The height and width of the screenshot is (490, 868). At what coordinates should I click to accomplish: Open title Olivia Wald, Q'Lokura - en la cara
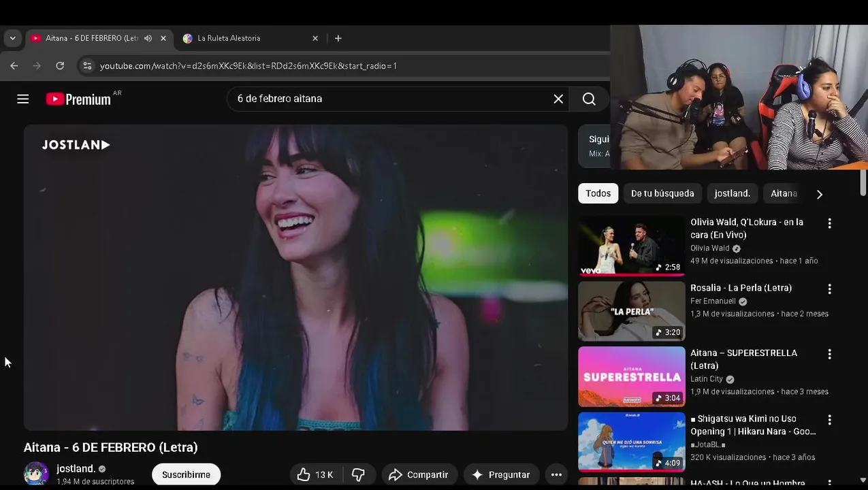pos(747,229)
